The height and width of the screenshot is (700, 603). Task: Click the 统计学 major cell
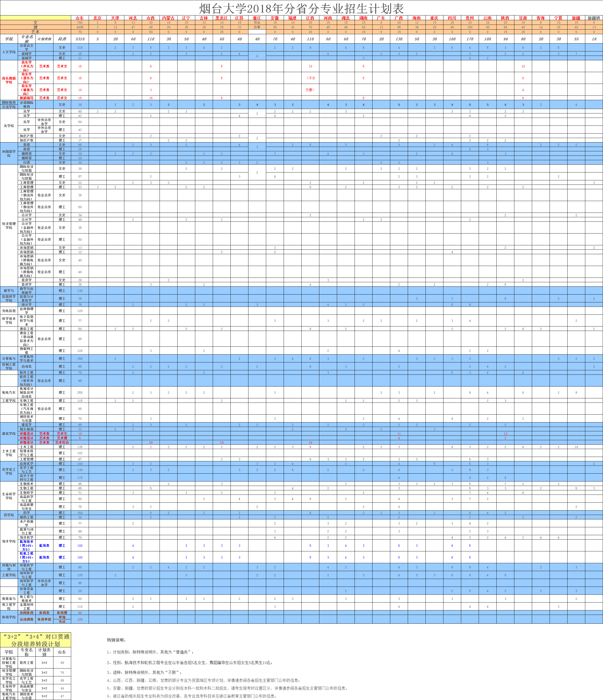pyautogui.click(x=27, y=304)
